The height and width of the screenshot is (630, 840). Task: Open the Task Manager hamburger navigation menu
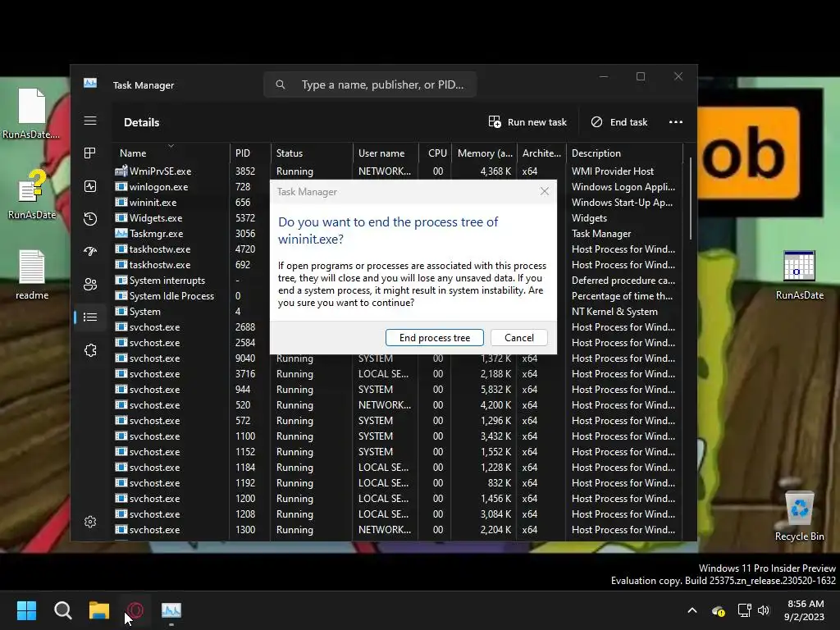90,121
